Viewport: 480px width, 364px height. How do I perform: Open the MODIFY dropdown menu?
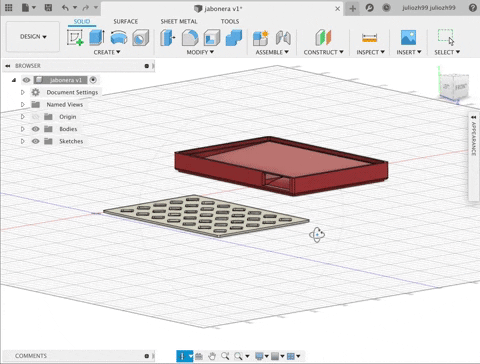[x=200, y=52]
